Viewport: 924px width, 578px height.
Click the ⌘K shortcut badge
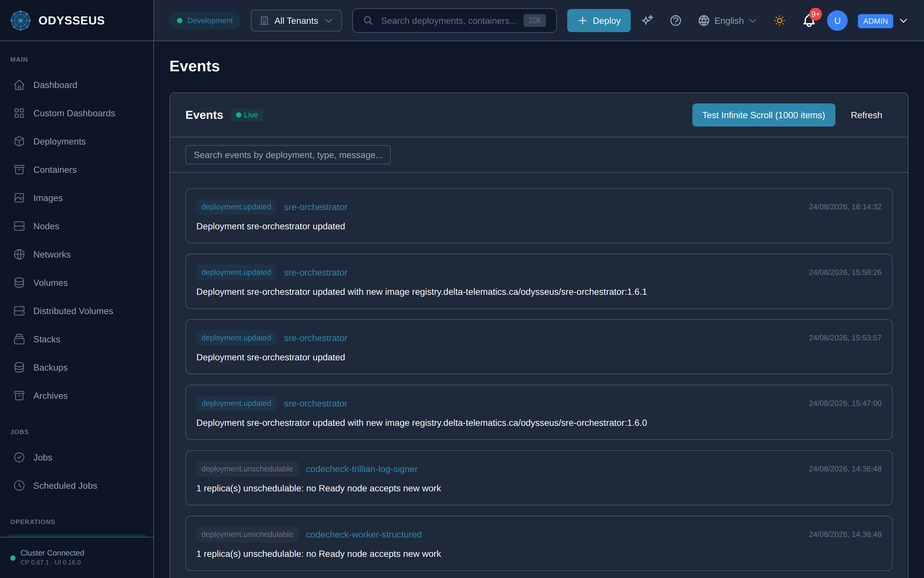coord(535,21)
